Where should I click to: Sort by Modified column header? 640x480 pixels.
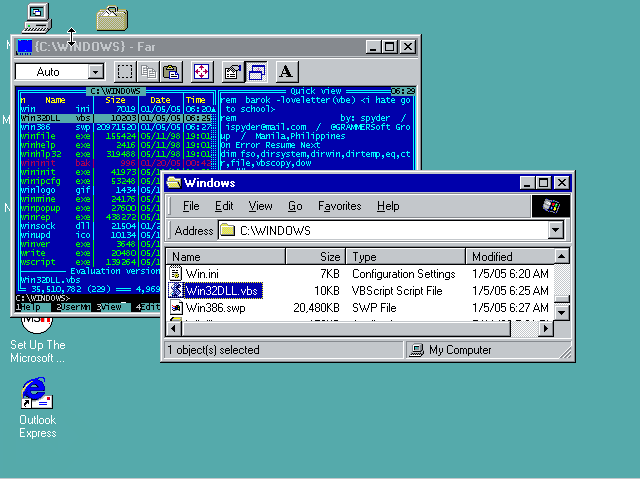tap(510, 257)
